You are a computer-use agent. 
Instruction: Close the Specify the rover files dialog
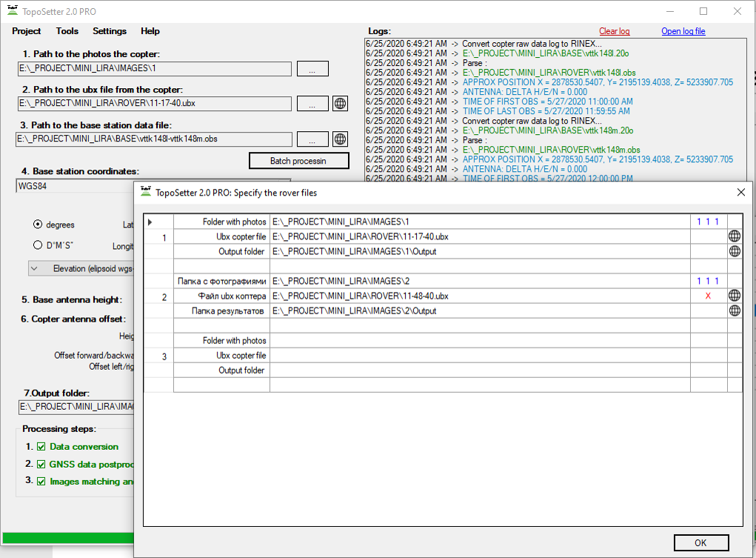click(740, 192)
